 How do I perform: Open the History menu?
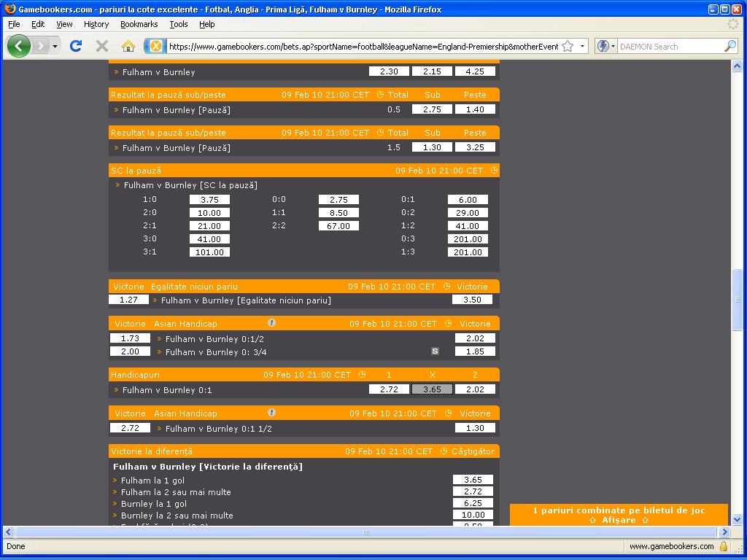coord(96,24)
